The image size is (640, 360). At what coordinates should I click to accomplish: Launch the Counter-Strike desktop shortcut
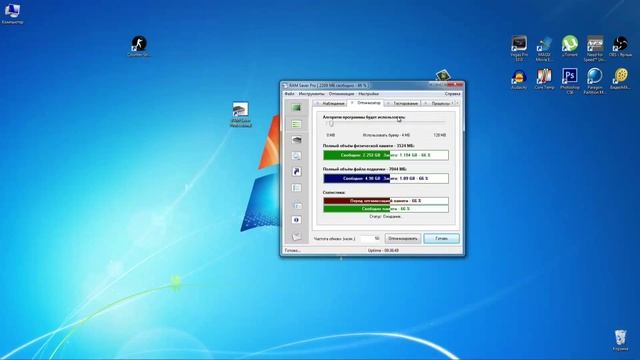point(139,46)
